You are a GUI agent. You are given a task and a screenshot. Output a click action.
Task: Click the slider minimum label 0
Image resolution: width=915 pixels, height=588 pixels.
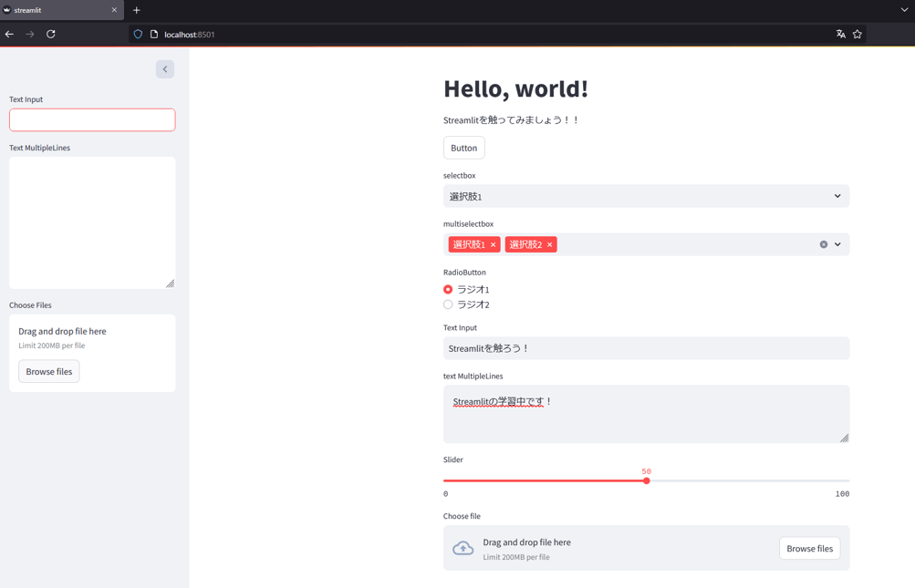(x=446, y=494)
